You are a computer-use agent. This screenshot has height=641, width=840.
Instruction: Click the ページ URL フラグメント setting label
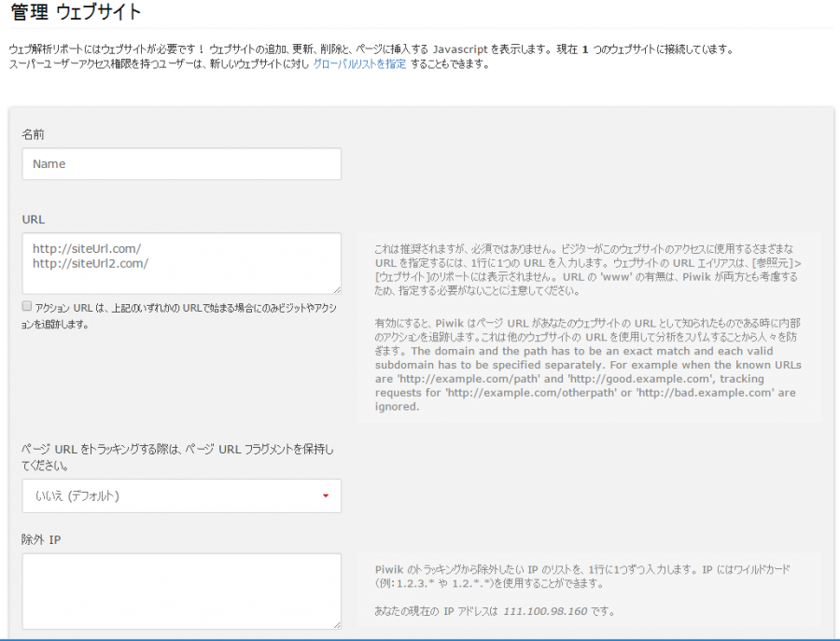click(175, 457)
